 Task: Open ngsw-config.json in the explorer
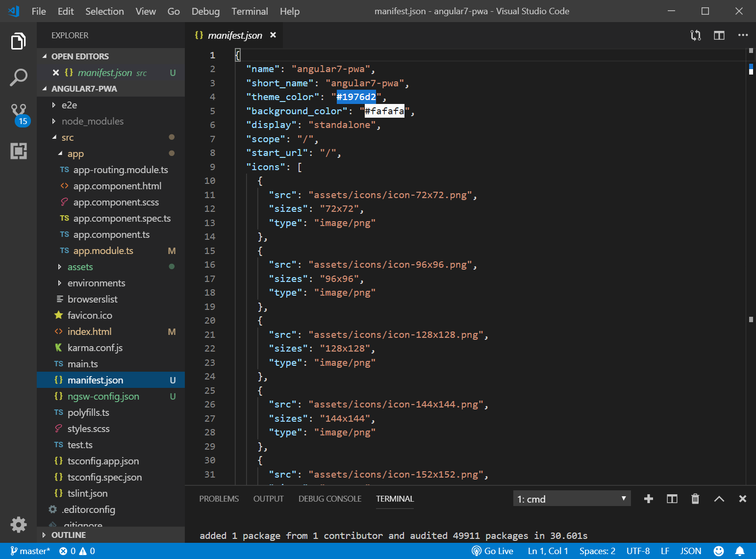tap(103, 396)
